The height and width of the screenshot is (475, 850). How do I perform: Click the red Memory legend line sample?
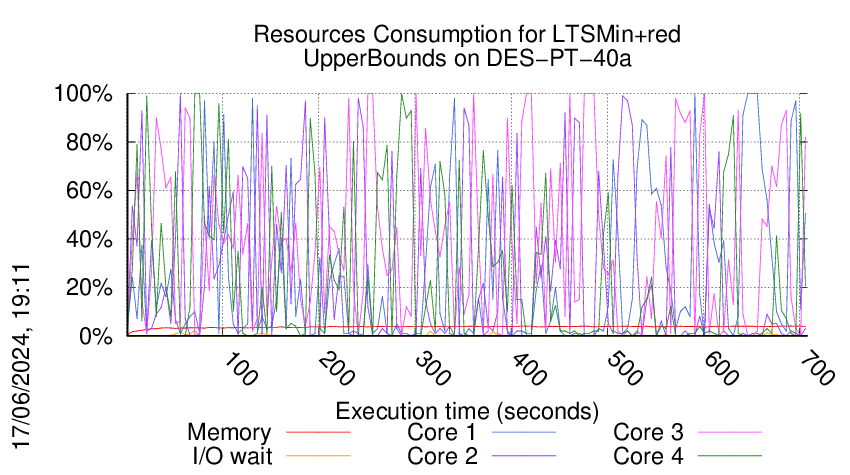pyautogui.click(x=318, y=432)
